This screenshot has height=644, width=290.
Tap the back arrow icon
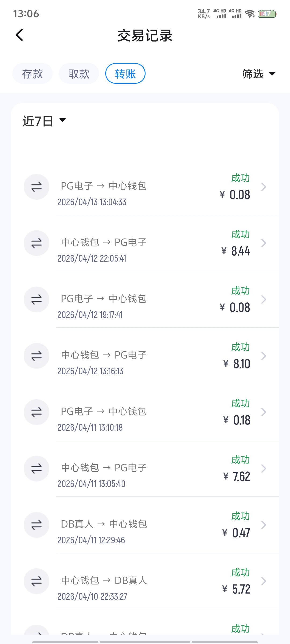click(x=19, y=35)
